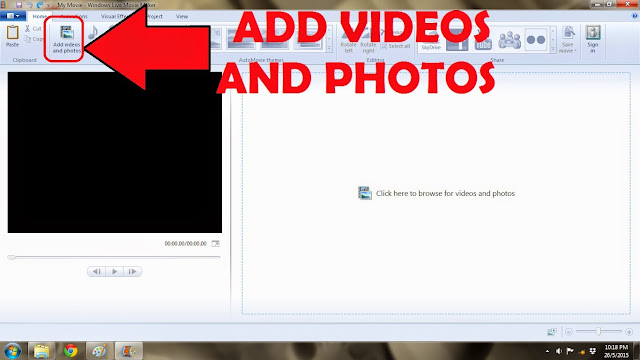Viewport: 640px width, 360px height.
Task: Open Windows Explorer from taskbar
Action: point(41,351)
